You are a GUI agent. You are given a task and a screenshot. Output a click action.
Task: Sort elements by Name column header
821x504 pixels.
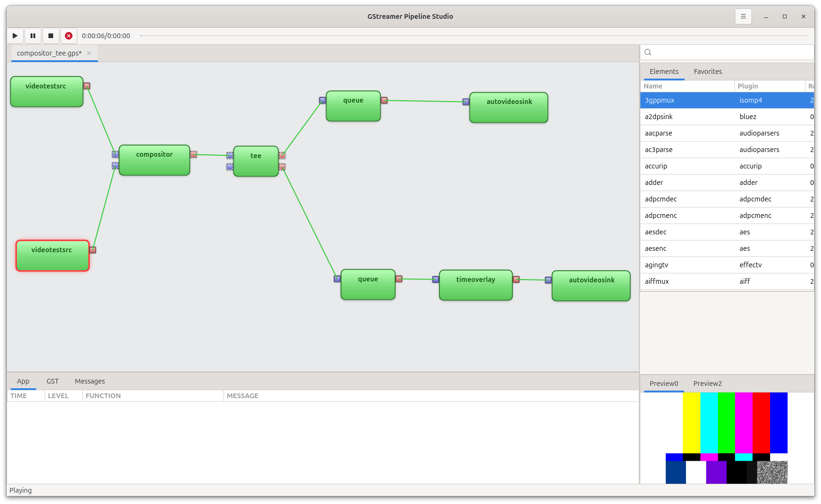653,86
